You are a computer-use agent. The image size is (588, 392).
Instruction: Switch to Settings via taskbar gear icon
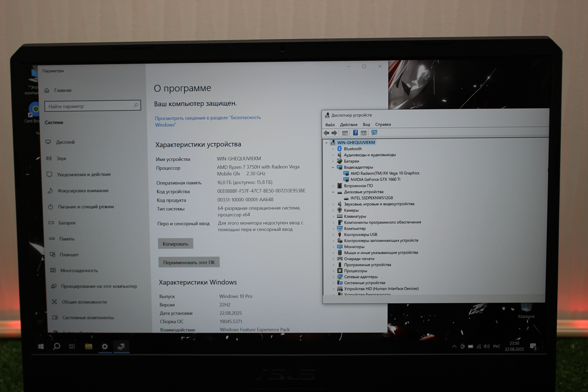(105, 347)
